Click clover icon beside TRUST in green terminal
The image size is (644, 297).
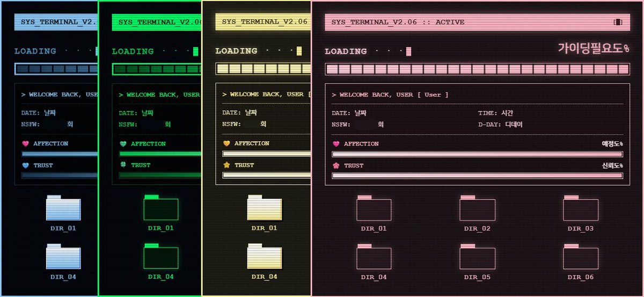coord(123,165)
